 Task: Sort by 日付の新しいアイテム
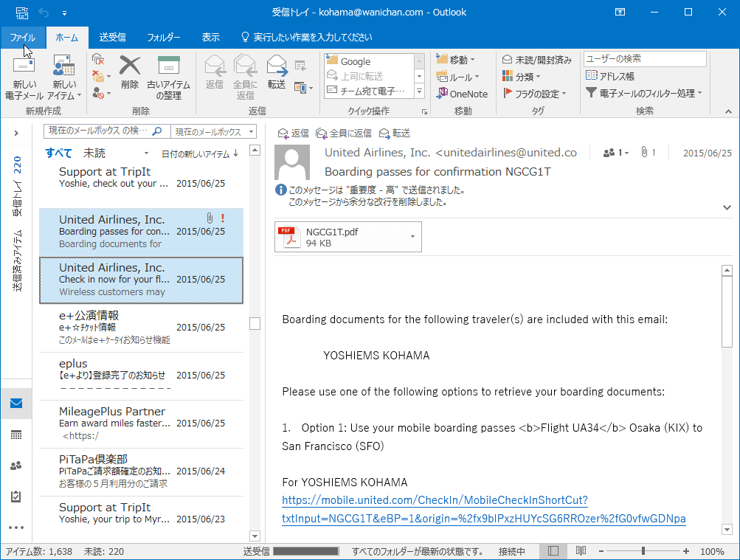pos(200,153)
